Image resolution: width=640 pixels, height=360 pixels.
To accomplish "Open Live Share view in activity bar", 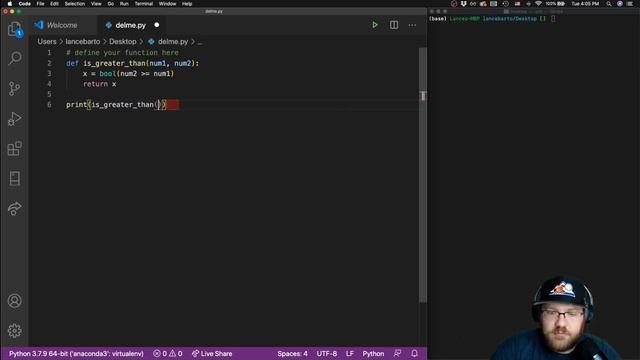I will pos(15,209).
